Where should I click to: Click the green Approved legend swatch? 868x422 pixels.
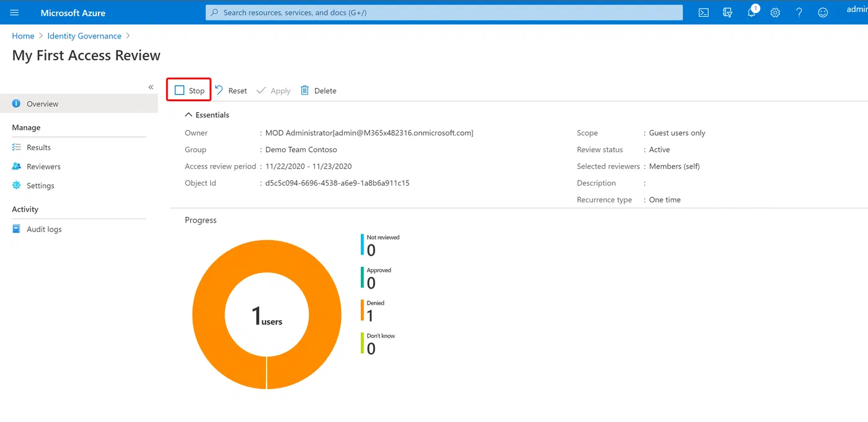(x=362, y=277)
